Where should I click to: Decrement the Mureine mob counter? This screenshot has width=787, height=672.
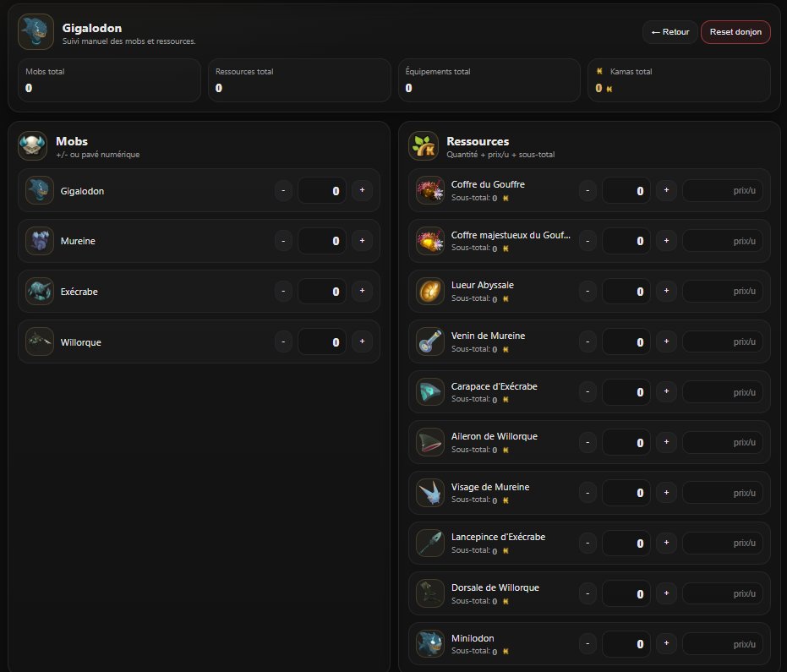(283, 241)
